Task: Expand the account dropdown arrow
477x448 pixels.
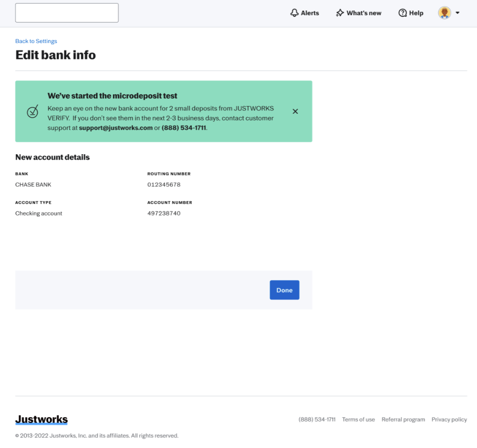Action: [457, 13]
